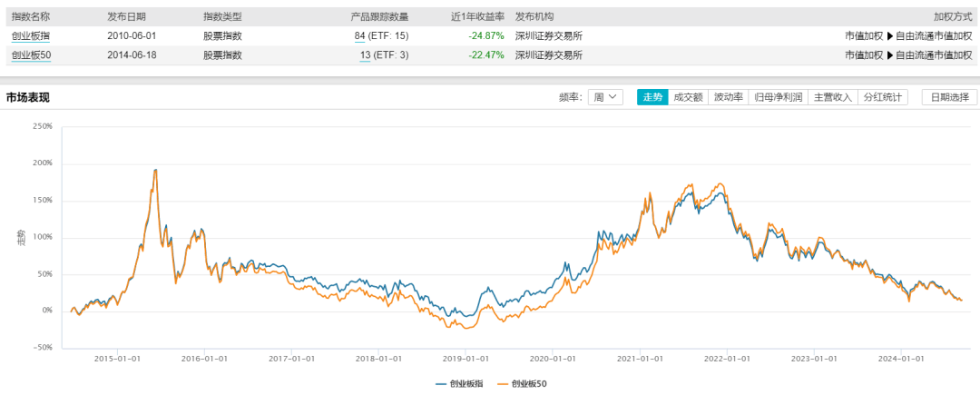
Task: Switch to the 主营收入 tab
Action: click(832, 97)
